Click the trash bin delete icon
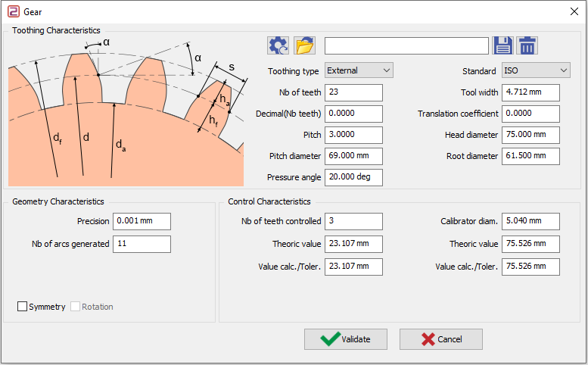588x365 pixels. tap(527, 45)
